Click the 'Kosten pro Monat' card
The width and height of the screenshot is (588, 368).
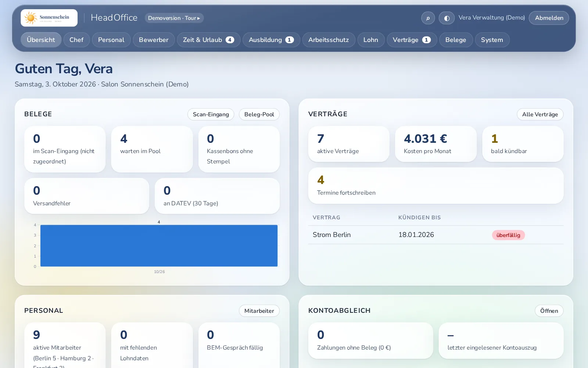click(x=436, y=144)
